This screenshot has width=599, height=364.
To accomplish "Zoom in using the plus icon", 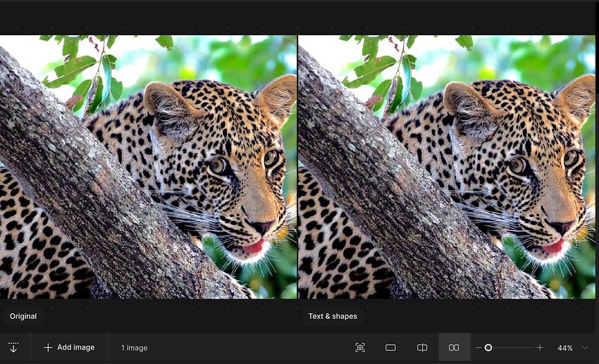I will click(x=540, y=348).
